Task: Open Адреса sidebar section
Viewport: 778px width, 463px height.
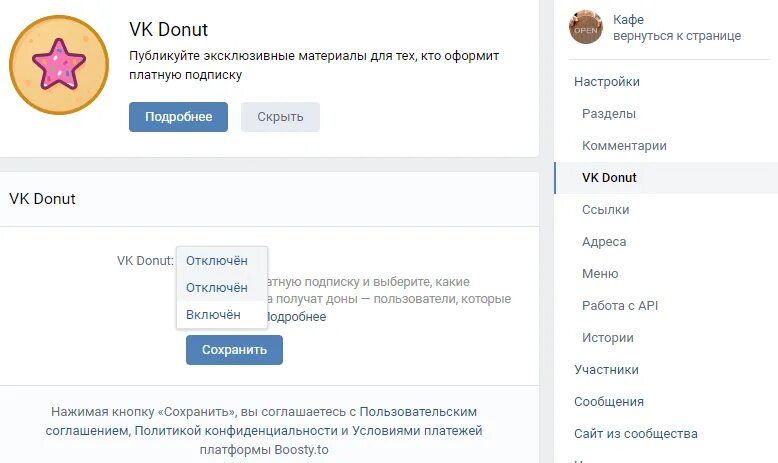Action: pyautogui.click(x=604, y=242)
